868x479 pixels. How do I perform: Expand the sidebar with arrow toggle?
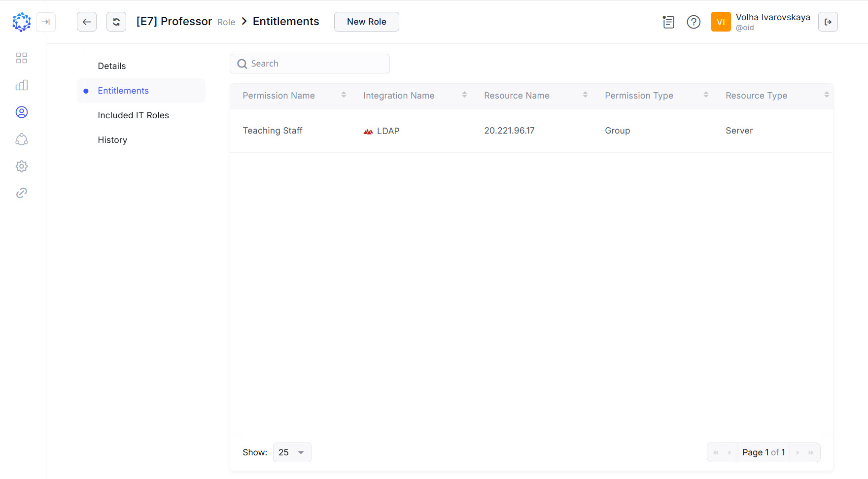pos(46,22)
